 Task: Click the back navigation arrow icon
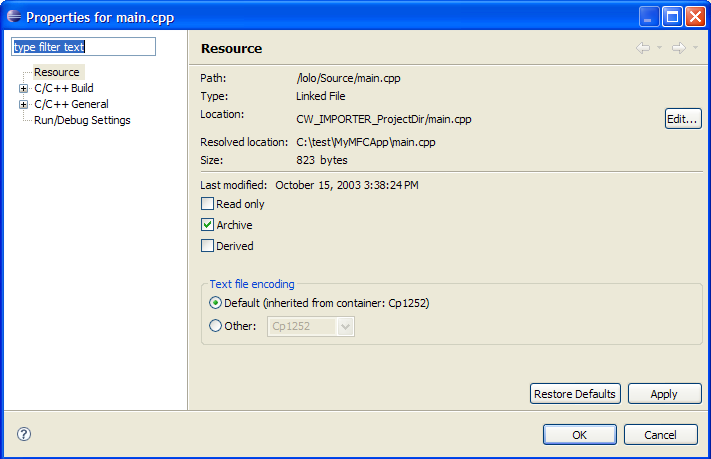(643, 48)
